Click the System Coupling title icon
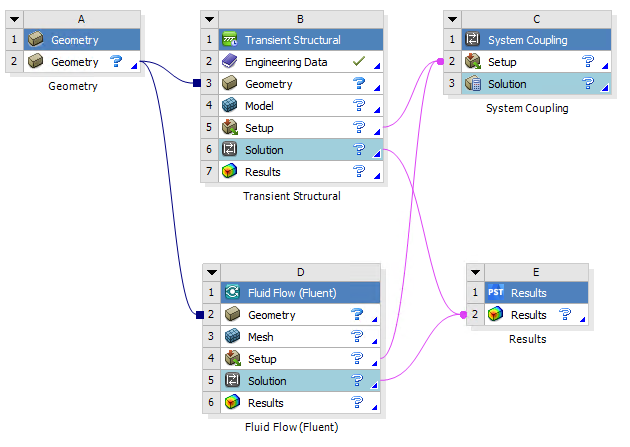Image resolution: width=630 pixels, height=447 pixels. tap(473, 39)
